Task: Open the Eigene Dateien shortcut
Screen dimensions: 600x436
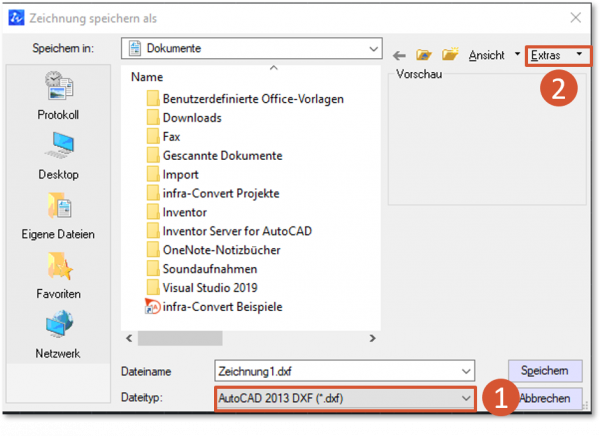Action: pyautogui.click(x=58, y=216)
